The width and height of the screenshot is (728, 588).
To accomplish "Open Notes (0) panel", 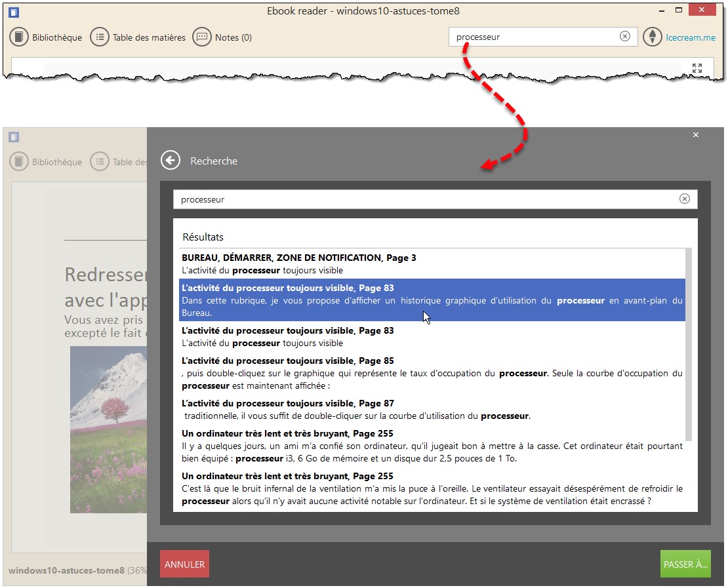I will [202, 37].
